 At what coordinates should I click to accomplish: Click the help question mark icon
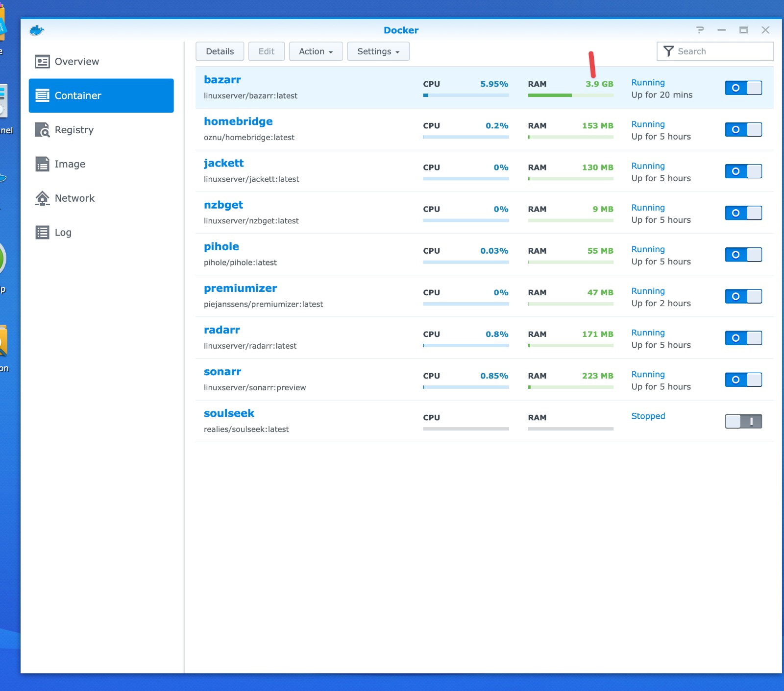(700, 30)
